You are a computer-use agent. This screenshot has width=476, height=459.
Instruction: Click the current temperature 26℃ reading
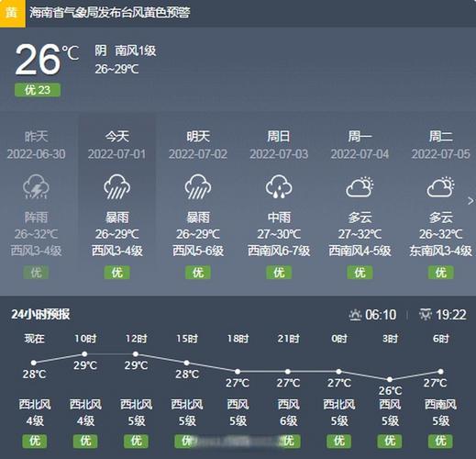coord(47,60)
